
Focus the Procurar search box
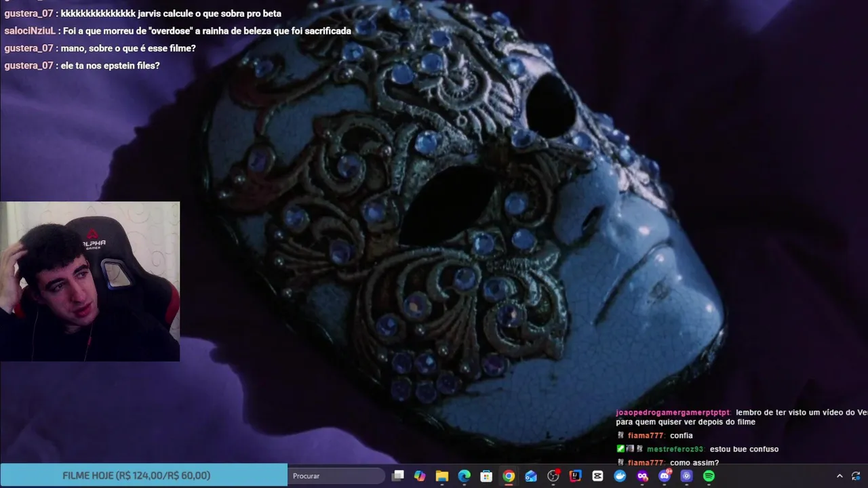(x=336, y=476)
